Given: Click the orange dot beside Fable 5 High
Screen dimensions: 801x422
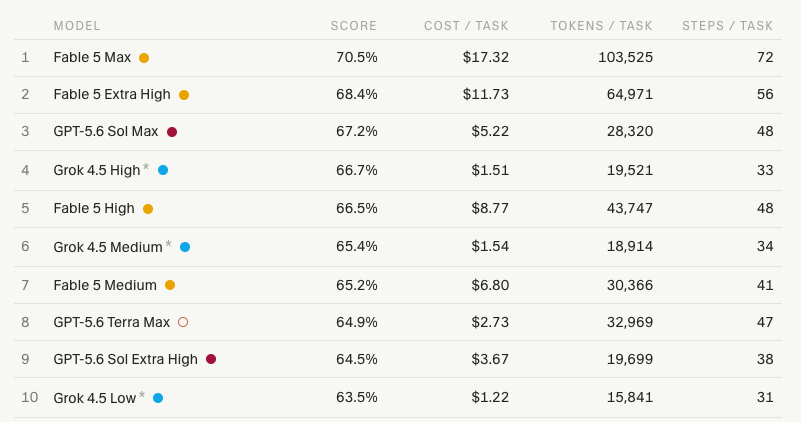Looking at the screenshot, I should (x=148, y=208).
